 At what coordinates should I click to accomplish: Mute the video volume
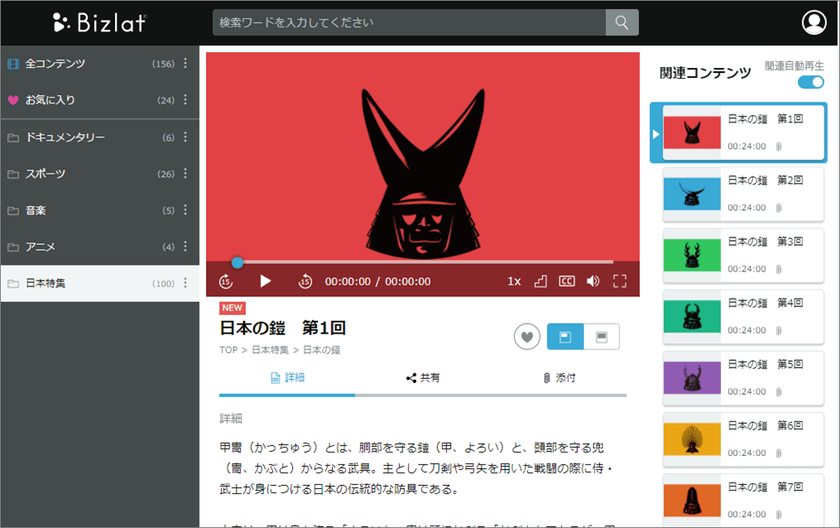click(593, 281)
